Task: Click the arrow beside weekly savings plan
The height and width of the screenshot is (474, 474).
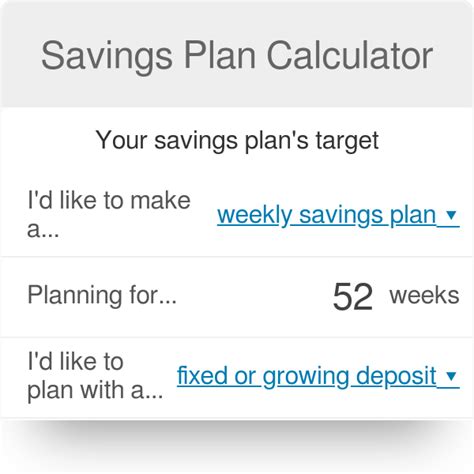Action: coord(451,215)
